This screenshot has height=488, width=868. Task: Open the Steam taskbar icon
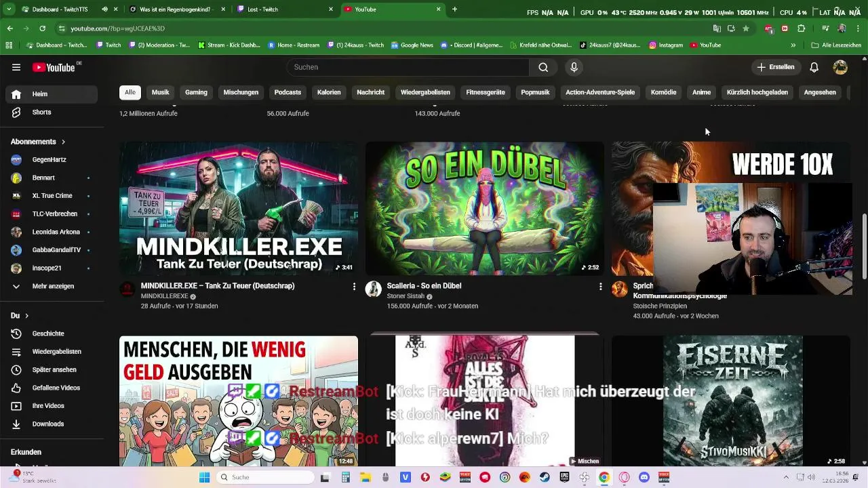coord(544,477)
